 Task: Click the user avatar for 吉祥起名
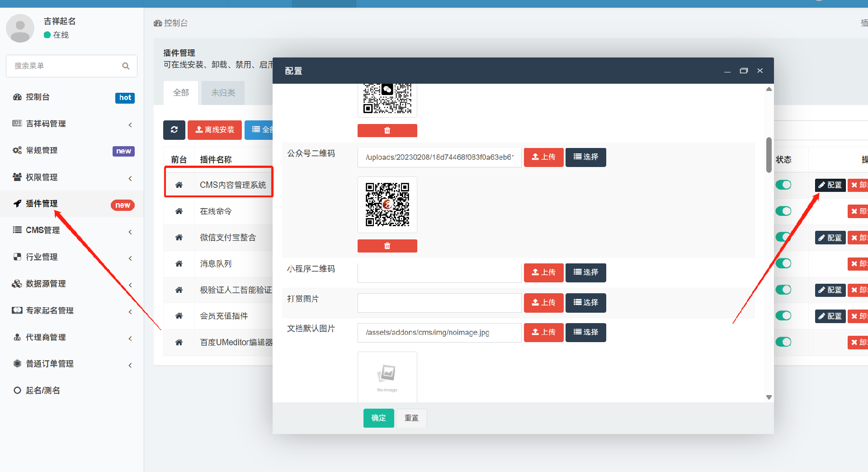pos(20,28)
